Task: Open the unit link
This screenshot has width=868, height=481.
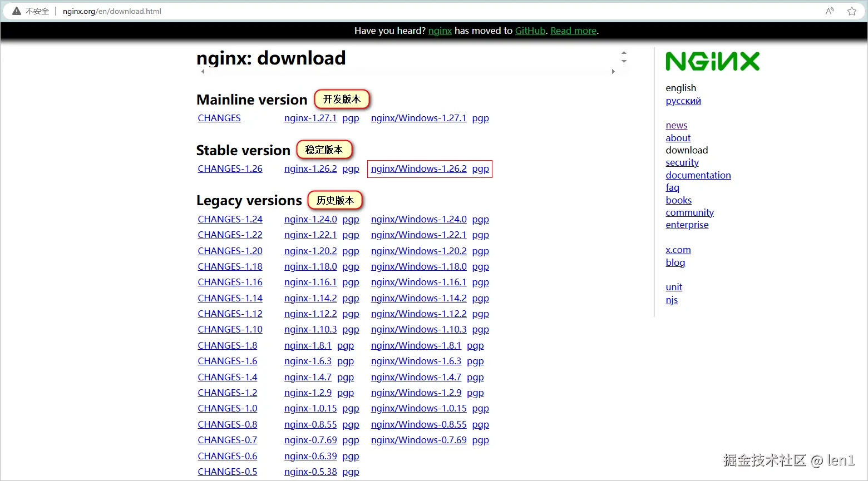Action: (x=674, y=287)
